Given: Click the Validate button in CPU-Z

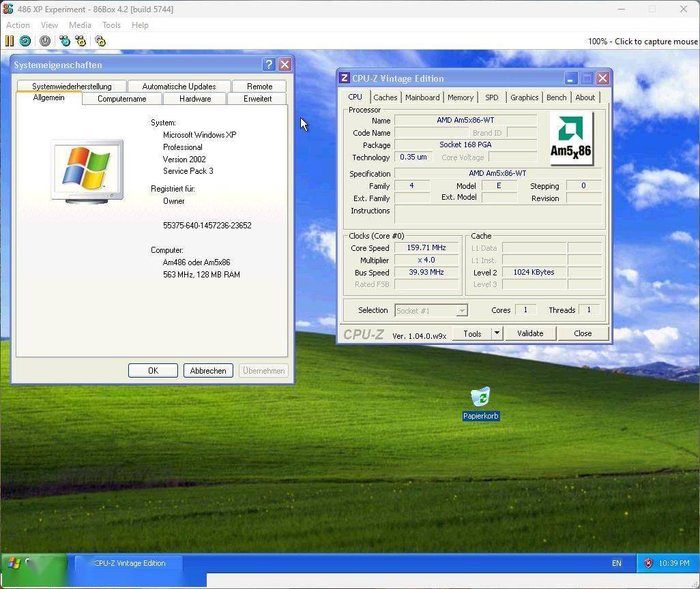Looking at the screenshot, I should [530, 333].
